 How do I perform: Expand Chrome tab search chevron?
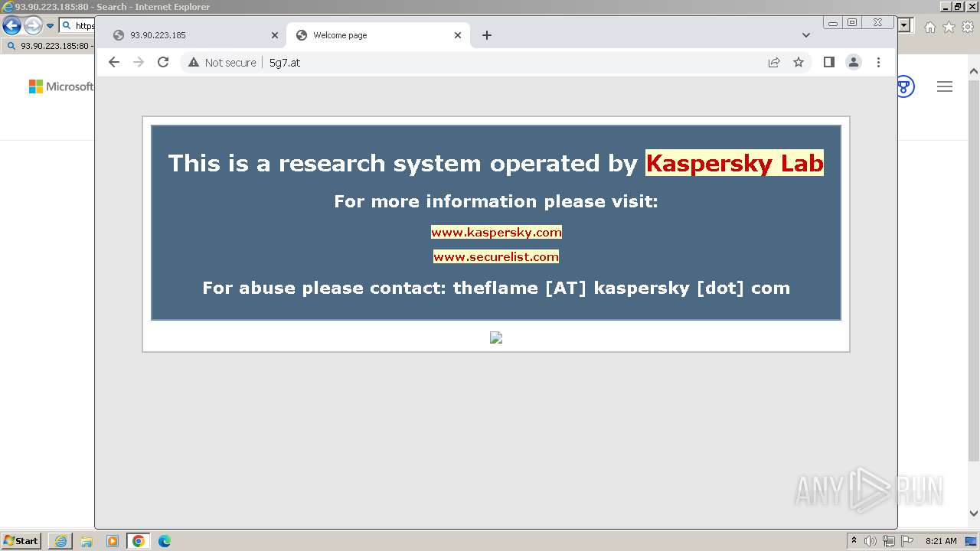pyautogui.click(x=806, y=35)
